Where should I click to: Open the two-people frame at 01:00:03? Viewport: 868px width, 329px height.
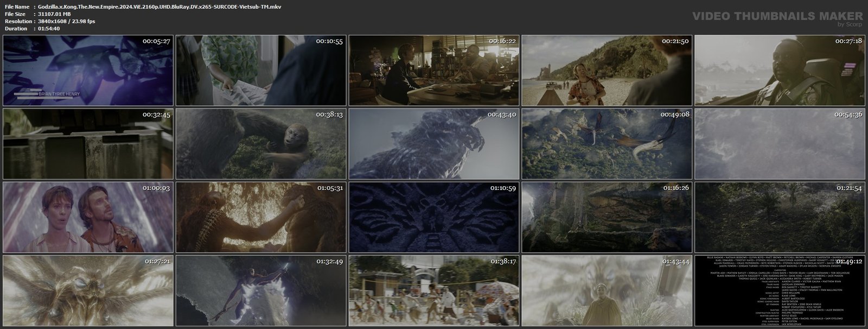[88, 217]
